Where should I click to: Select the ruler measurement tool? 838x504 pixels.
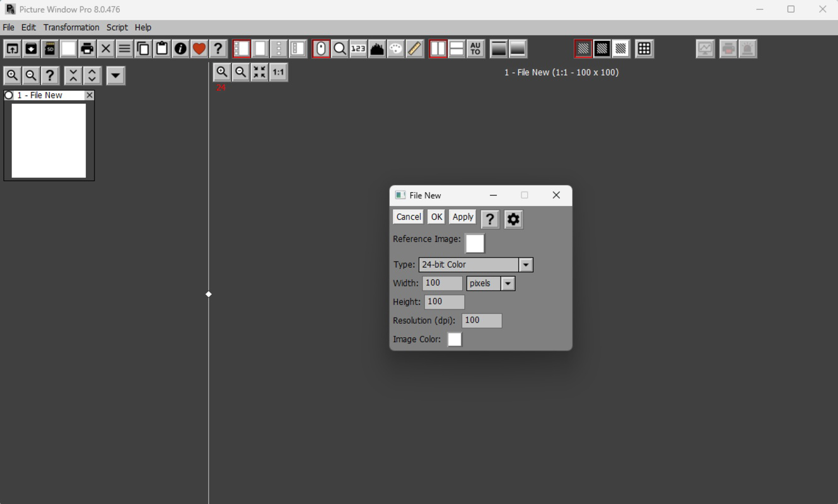click(414, 48)
